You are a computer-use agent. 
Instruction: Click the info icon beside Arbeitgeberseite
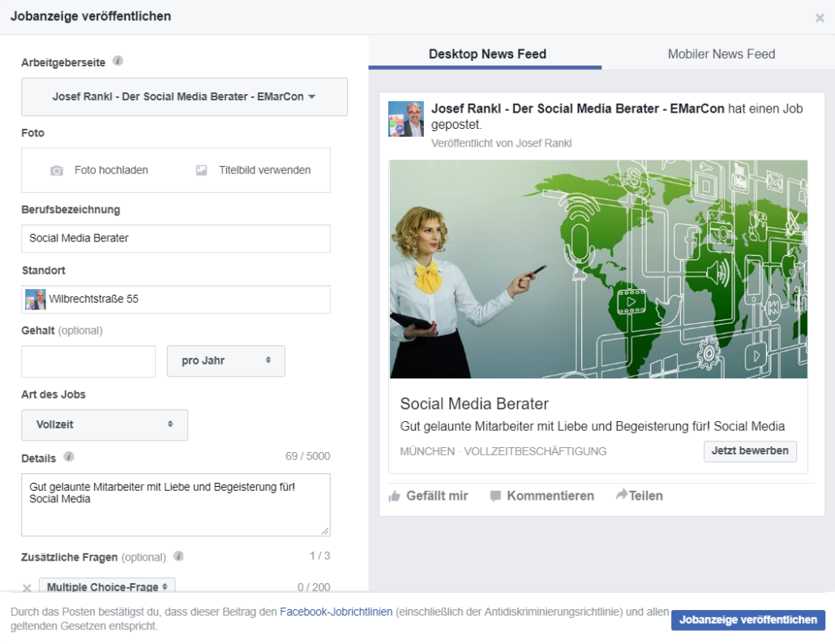pos(118,62)
